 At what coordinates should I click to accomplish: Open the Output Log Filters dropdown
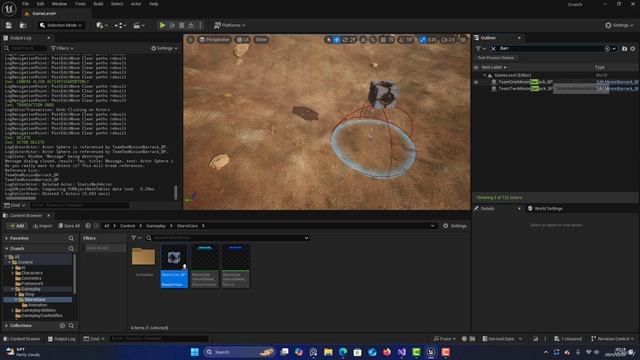tap(62, 48)
